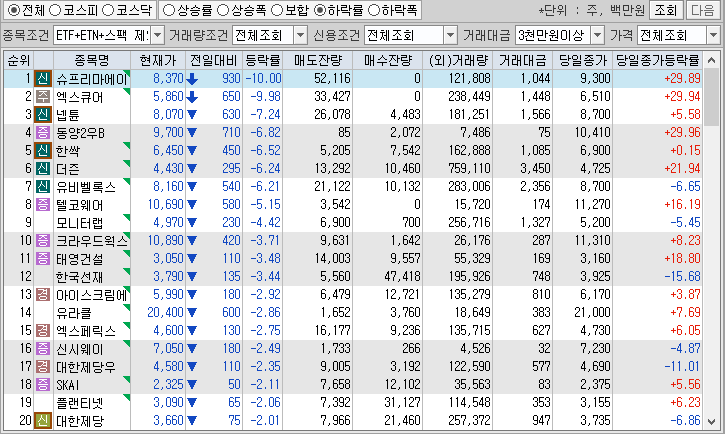The image size is (725, 434).
Task: Select the 코스닥 radio button
Action: pyautogui.click(x=108, y=10)
